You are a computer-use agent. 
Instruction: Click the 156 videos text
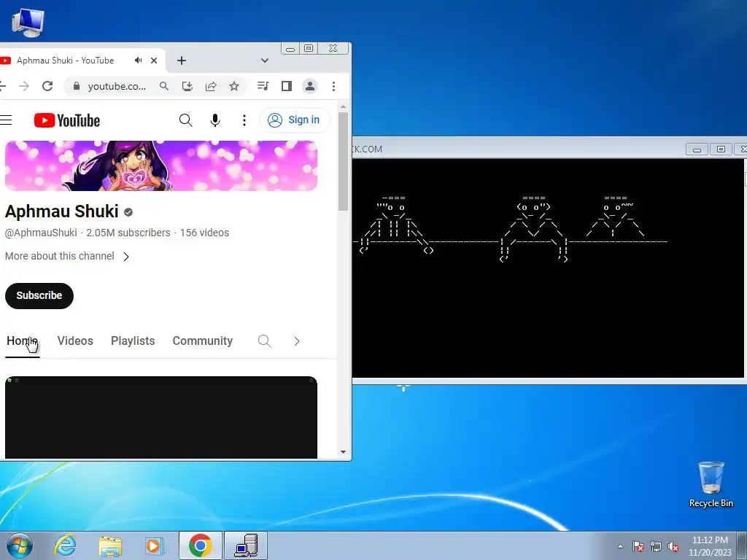204,233
